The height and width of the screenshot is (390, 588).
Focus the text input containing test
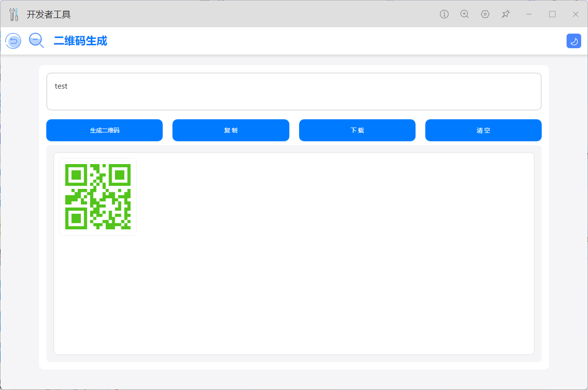294,92
